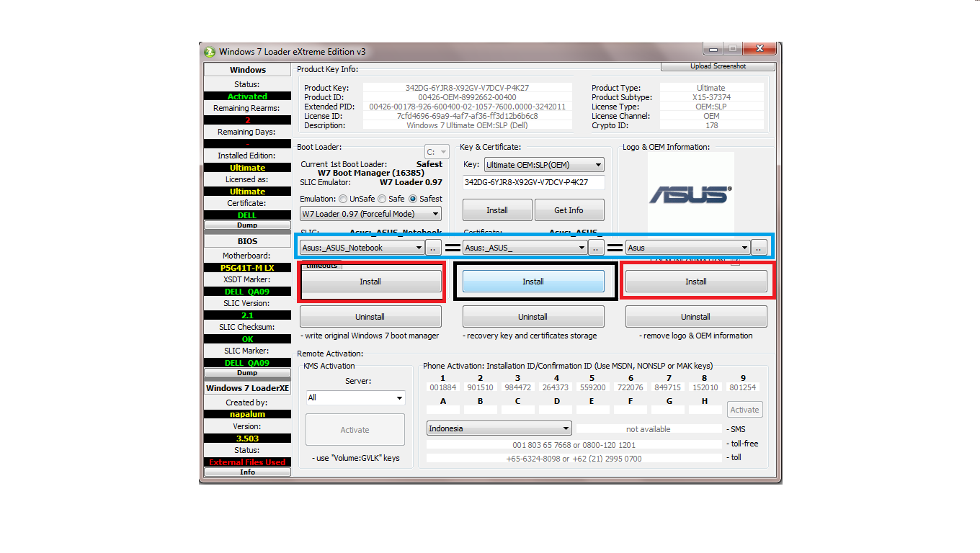Click the Dump button under Certificate

pyautogui.click(x=247, y=225)
